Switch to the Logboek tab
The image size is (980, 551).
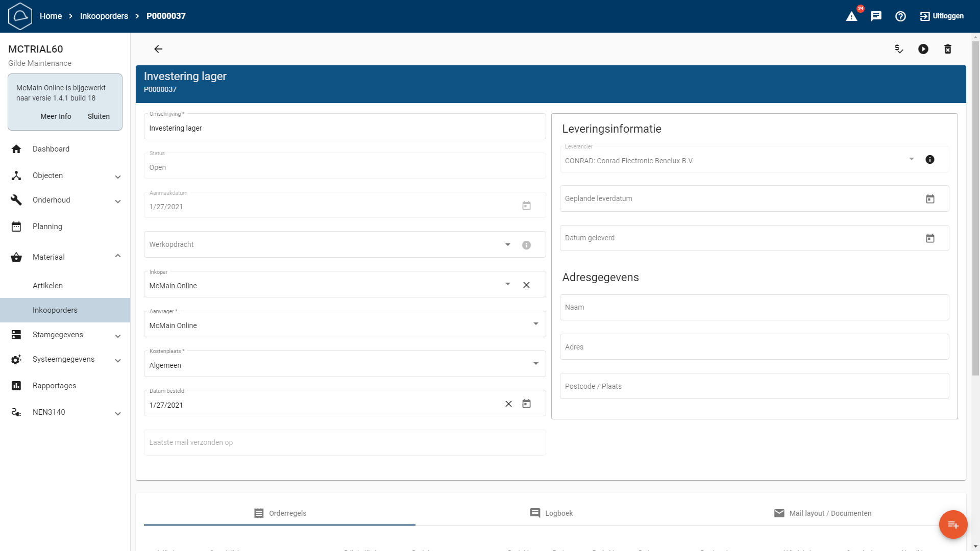[551, 513]
